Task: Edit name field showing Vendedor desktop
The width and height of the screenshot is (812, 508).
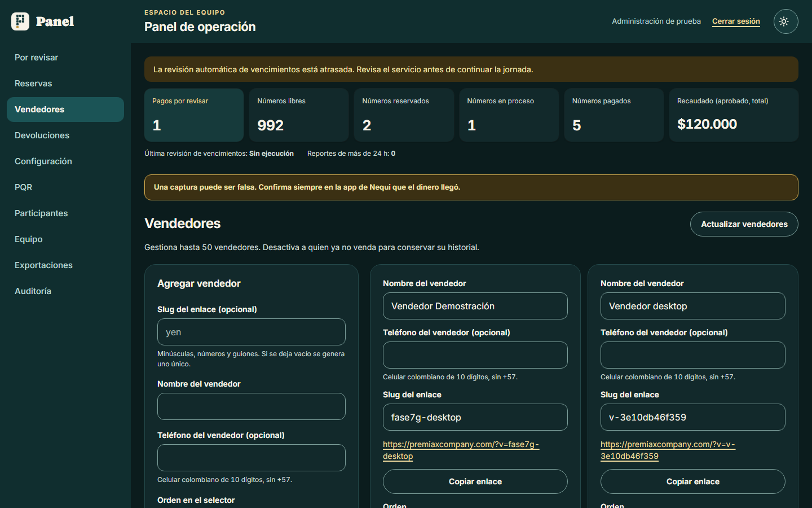Action: 692,306
